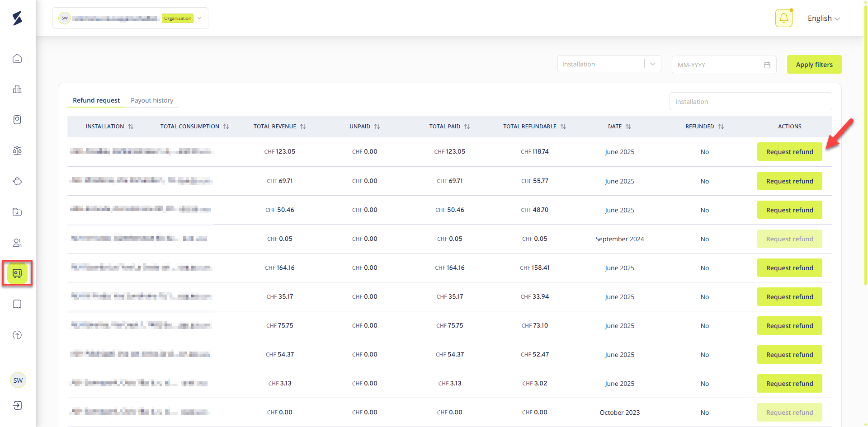868x427 pixels.
Task: Click the ACTIONS column header
Action: (x=789, y=127)
